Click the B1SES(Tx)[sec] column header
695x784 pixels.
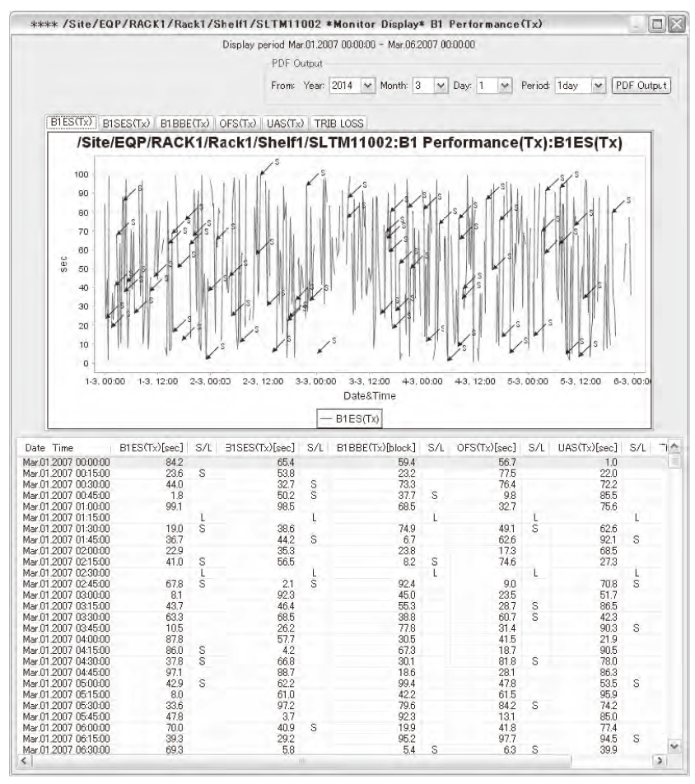pyautogui.click(x=259, y=448)
